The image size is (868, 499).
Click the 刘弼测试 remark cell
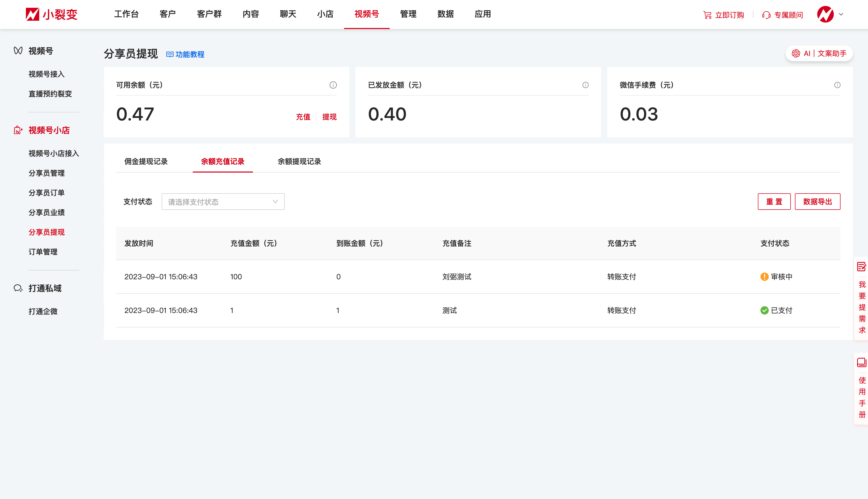[x=457, y=277]
